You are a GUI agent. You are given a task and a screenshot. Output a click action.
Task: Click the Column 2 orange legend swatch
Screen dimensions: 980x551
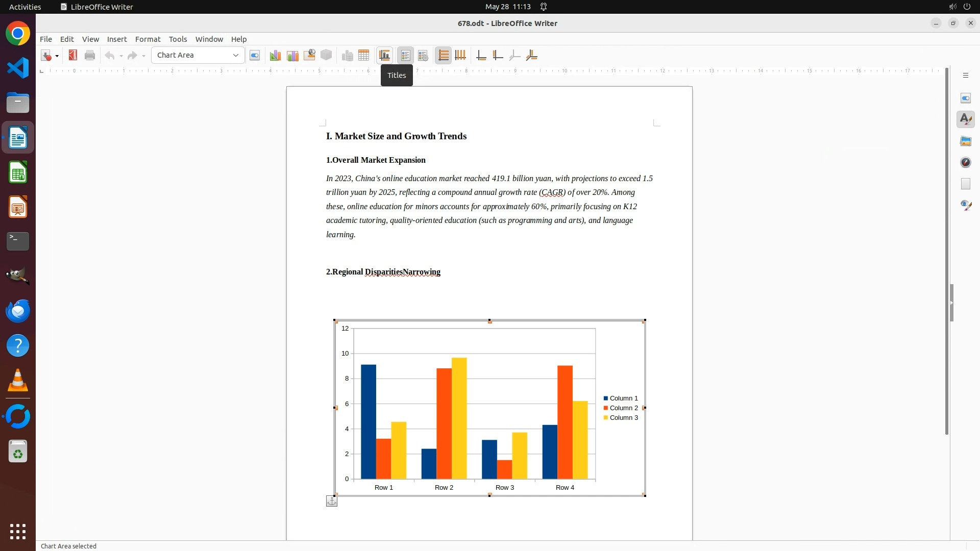pos(606,408)
